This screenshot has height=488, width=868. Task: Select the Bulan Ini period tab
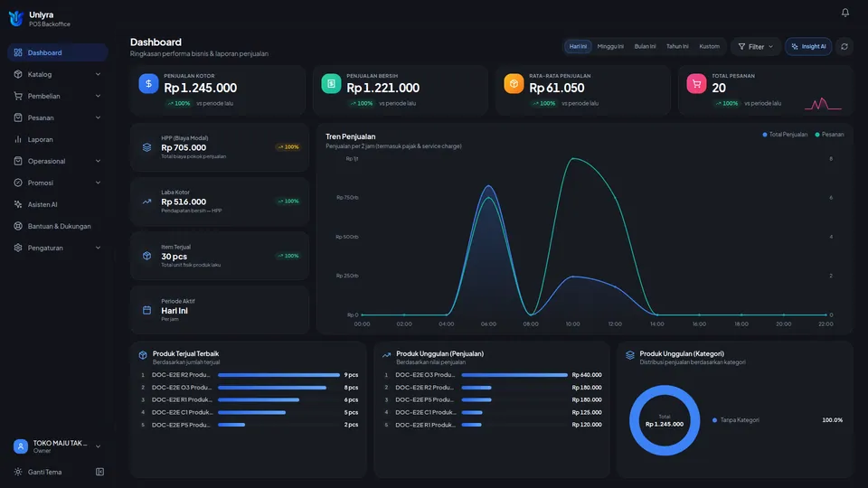pyautogui.click(x=645, y=46)
